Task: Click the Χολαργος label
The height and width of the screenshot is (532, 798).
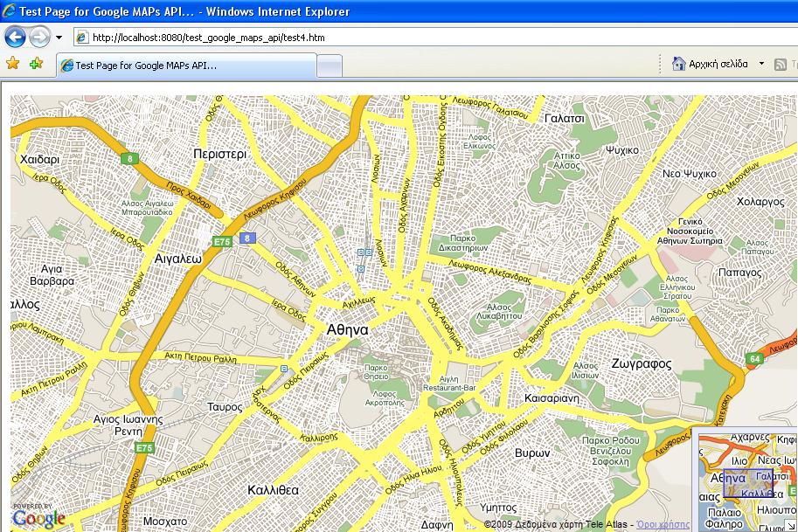Action: click(760, 202)
